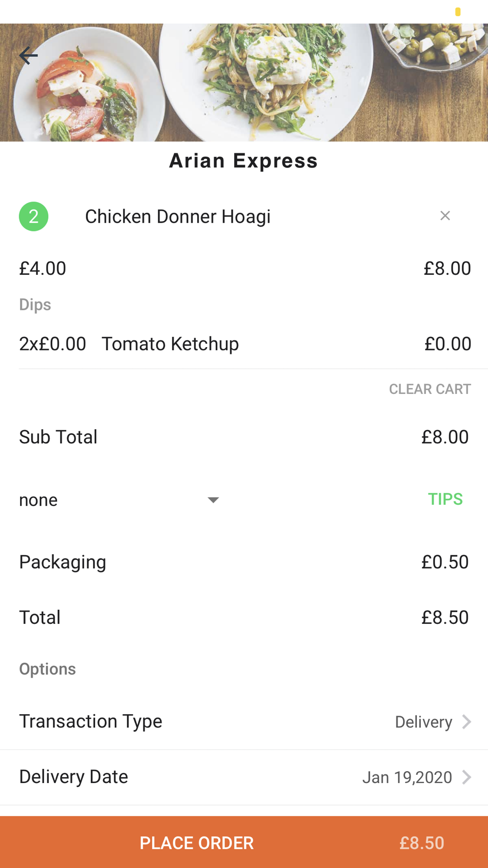Tap the green quantity badge showing 2
Viewport: 488px width, 868px height.
point(34,216)
